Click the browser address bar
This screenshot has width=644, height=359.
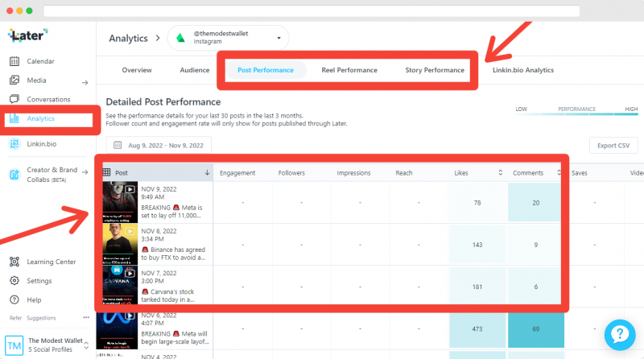coord(312,11)
